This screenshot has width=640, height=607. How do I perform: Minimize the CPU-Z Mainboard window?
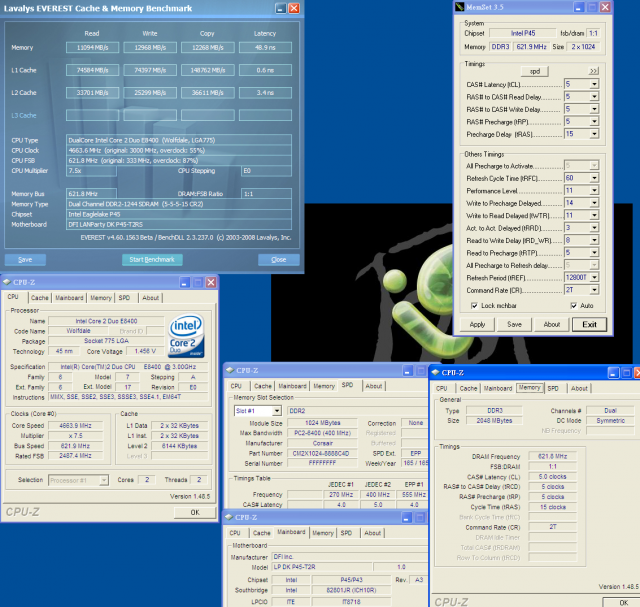click(x=407, y=518)
